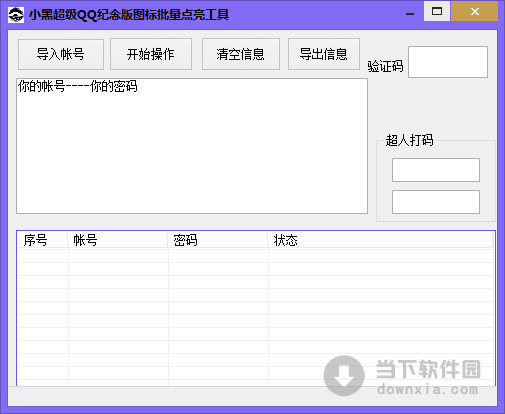Clear the log with 清空信息
Viewport: 505px width, 414px height.
click(x=240, y=54)
